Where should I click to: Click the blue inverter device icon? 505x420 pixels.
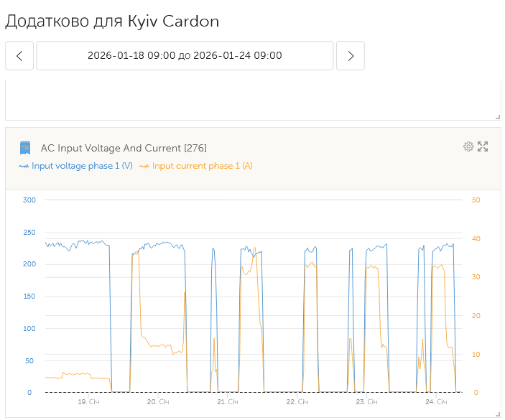25,148
